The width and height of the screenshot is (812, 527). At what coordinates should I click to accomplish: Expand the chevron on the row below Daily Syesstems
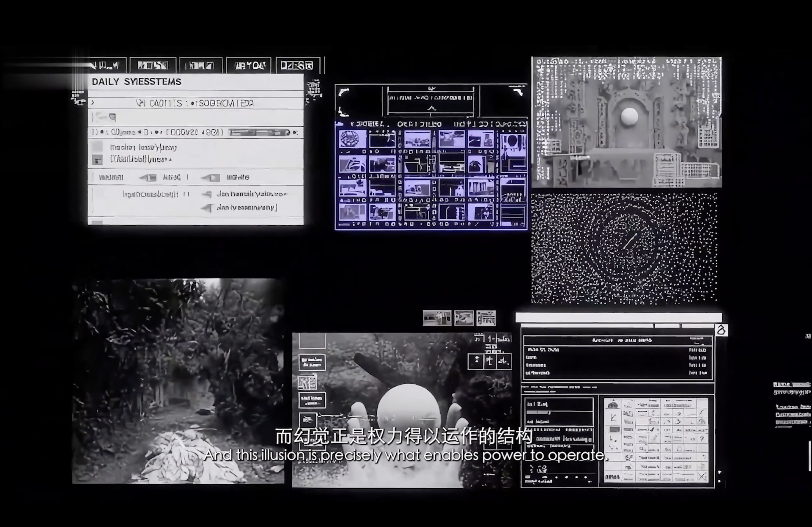pyautogui.click(x=92, y=103)
